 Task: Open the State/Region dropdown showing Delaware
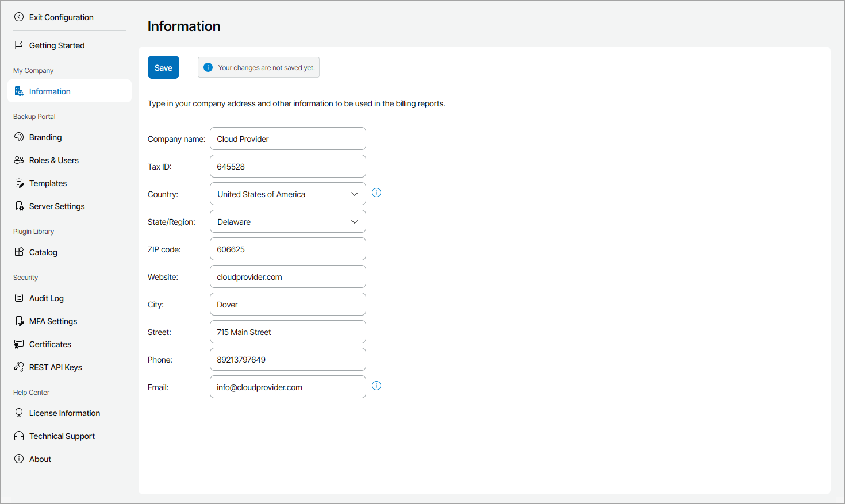pos(287,222)
